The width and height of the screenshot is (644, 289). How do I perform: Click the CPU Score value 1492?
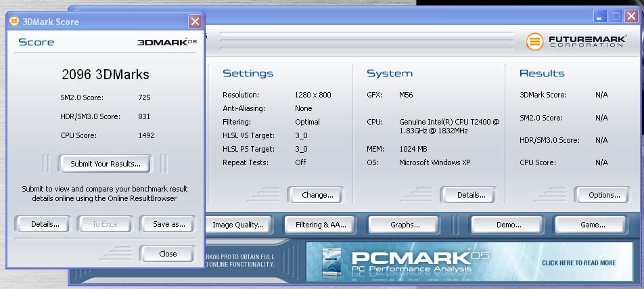(146, 135)
